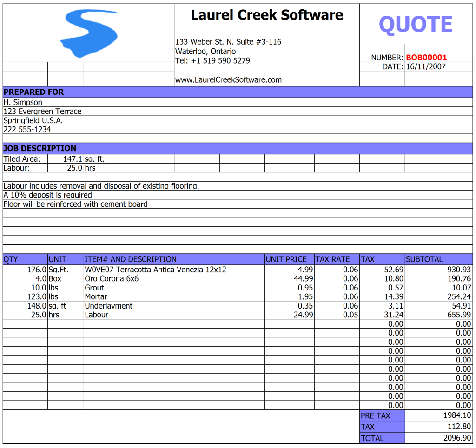Viewport: 476px width, 448px height.
Task: Click the ITEM# AND DESCRIPTION column header
Action: 130,259
